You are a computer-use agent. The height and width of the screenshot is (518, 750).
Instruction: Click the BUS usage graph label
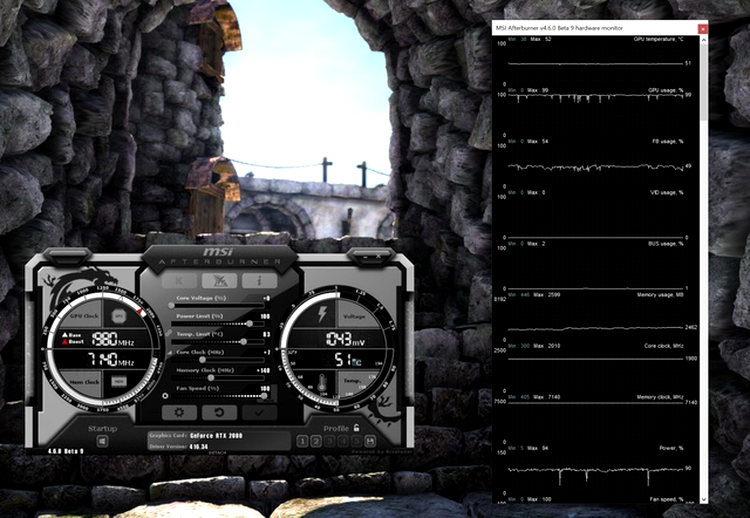(x=666, y=243)
